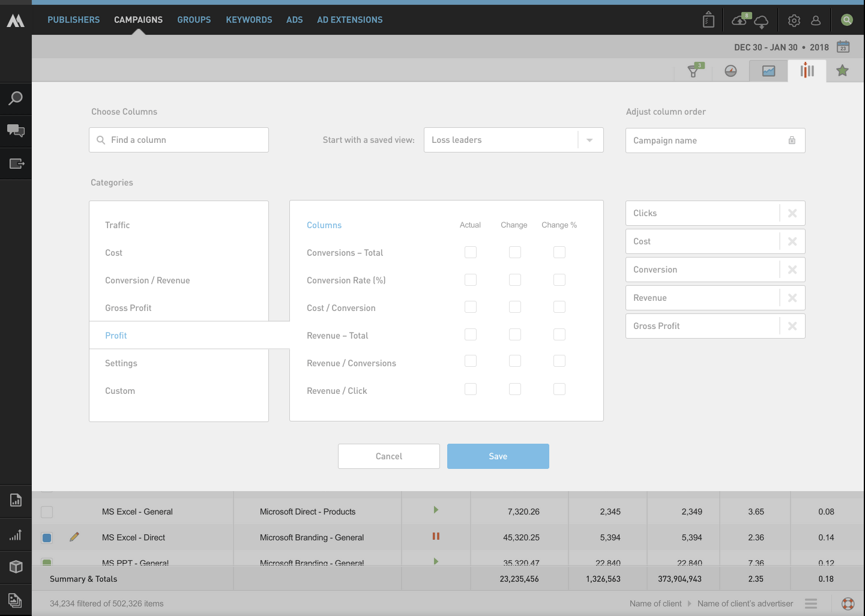Open the line chart view icon

[768, 71]
